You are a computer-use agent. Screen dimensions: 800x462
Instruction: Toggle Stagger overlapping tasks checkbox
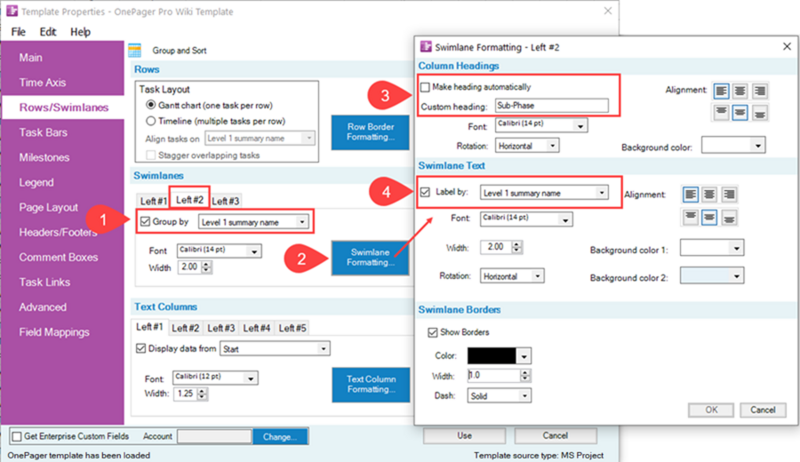[151, 155]
